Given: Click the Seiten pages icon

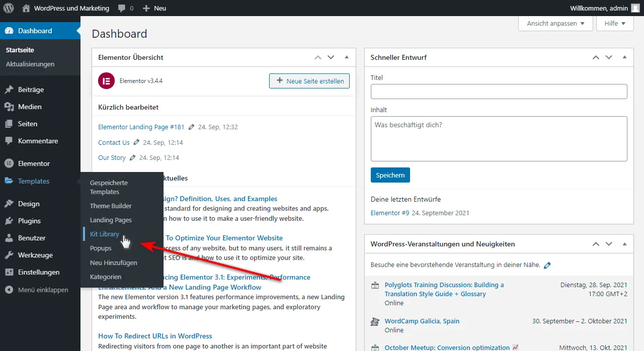Looking at the screenshot, I should click(9, 124).
